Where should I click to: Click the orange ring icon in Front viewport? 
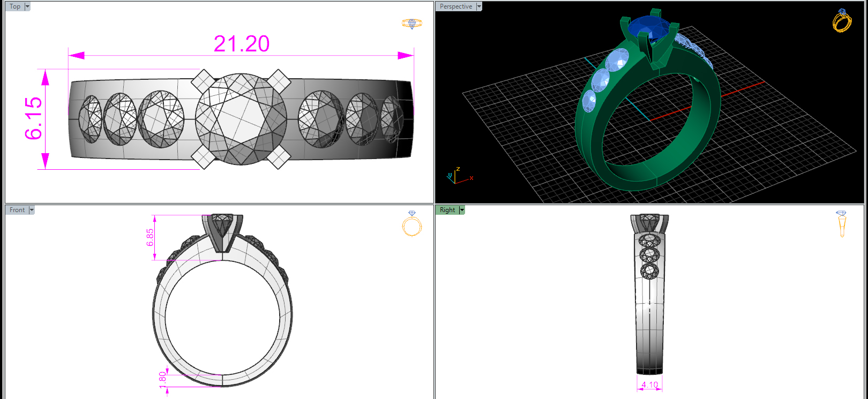[412, 223]
